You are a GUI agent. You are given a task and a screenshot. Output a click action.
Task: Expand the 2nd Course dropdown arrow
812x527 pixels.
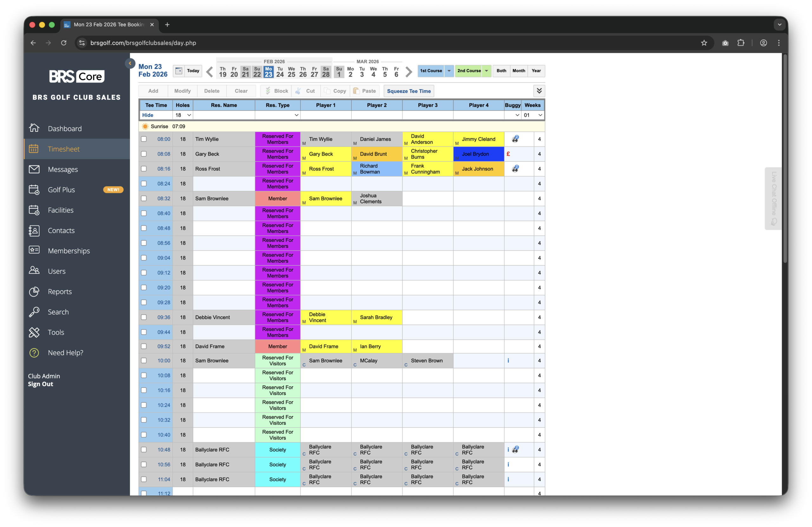coord(487,71)
